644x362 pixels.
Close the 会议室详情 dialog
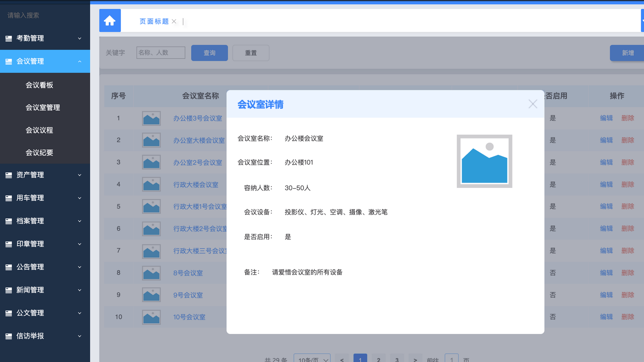533,104
